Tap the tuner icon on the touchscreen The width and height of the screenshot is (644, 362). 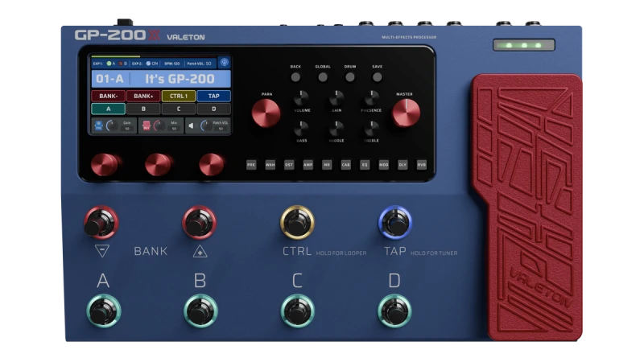coord(225,63)
